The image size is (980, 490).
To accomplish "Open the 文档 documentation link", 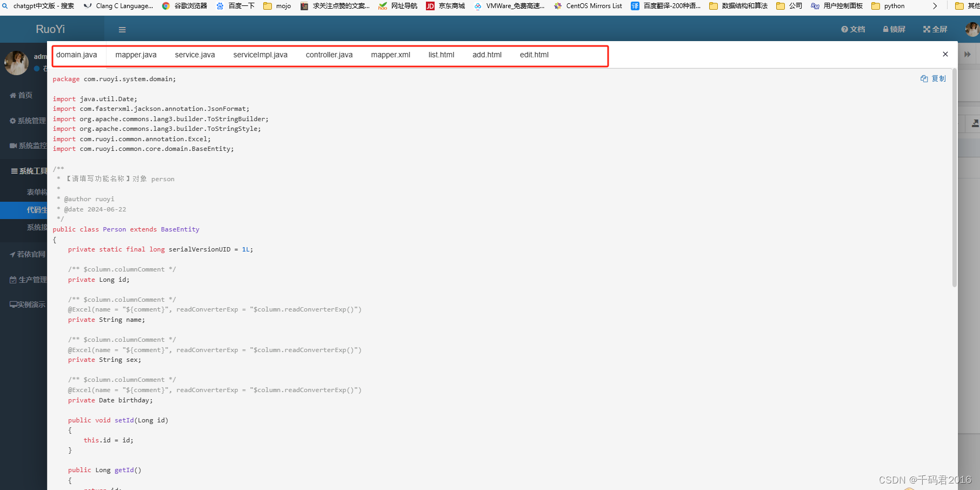I will [853, 29].
